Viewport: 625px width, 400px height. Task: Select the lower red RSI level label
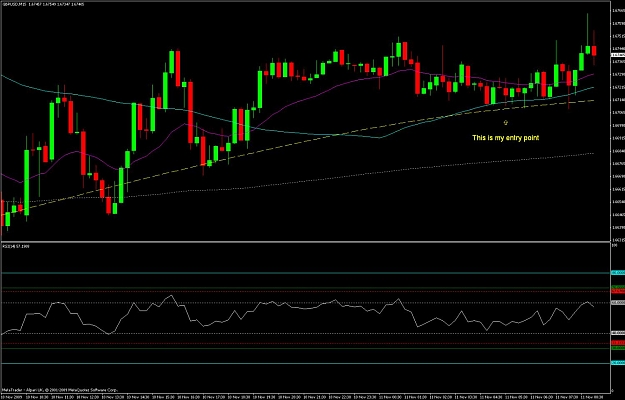click(x=618, y=343)
